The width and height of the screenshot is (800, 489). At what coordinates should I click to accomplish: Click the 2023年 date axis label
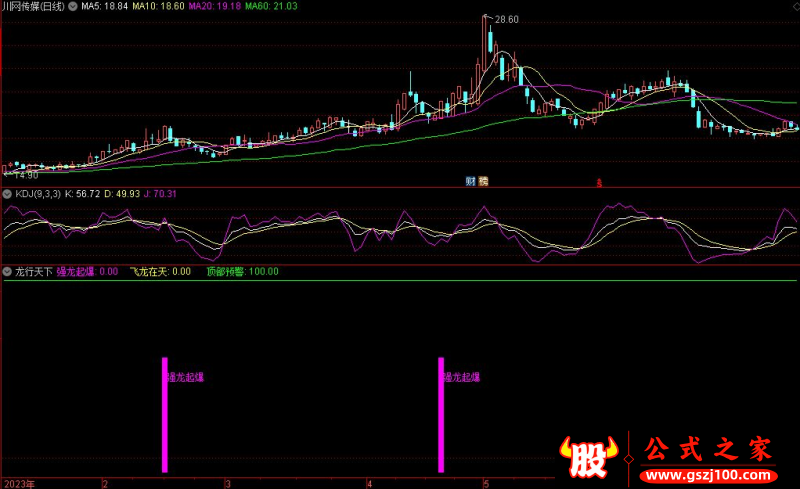(17, 482)
